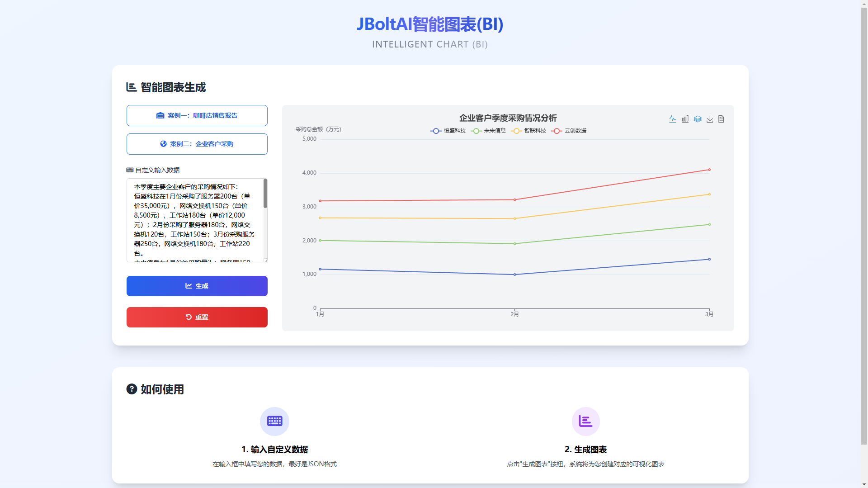Click the 2. 生成图表 step heading
Viewport: 868px width, 488px height.
[x=585, y=450]
